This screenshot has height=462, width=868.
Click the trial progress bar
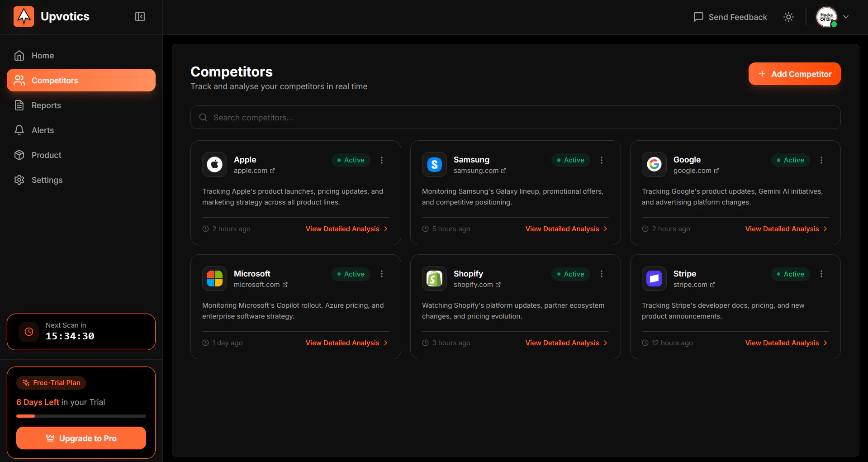pos(81,416)
